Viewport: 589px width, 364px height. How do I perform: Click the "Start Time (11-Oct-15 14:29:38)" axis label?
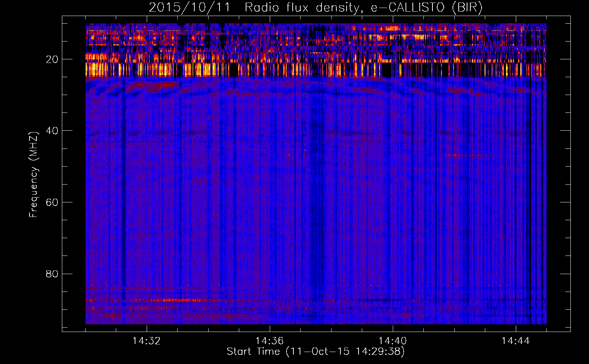[316, 352]
